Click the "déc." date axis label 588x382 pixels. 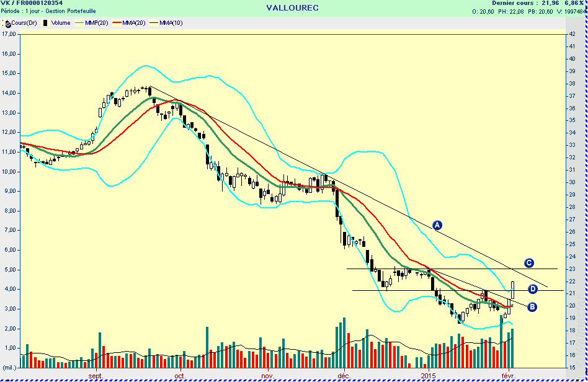[344, 376]
